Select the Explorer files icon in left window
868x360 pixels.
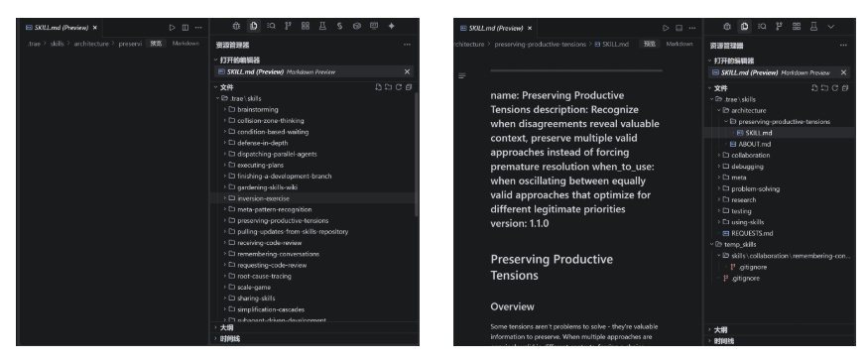tap(254, 26)
